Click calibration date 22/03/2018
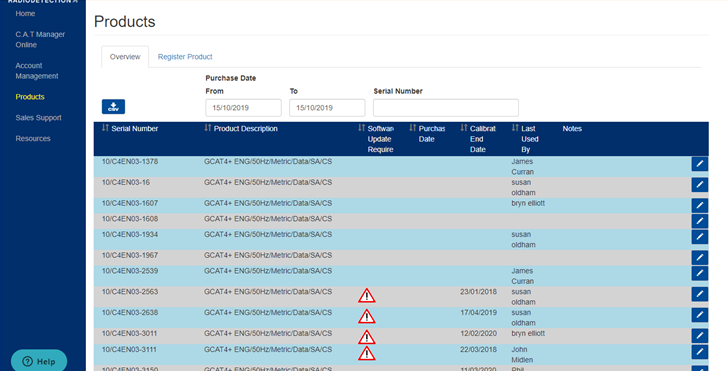This screenshot has width=728, height=371. tap(478, 349)
